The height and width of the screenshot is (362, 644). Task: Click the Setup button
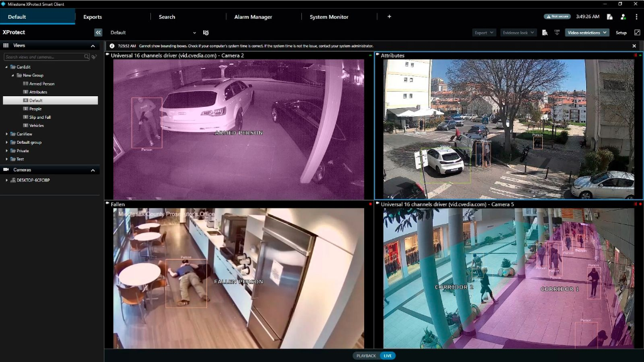click(x=620, y=32)
